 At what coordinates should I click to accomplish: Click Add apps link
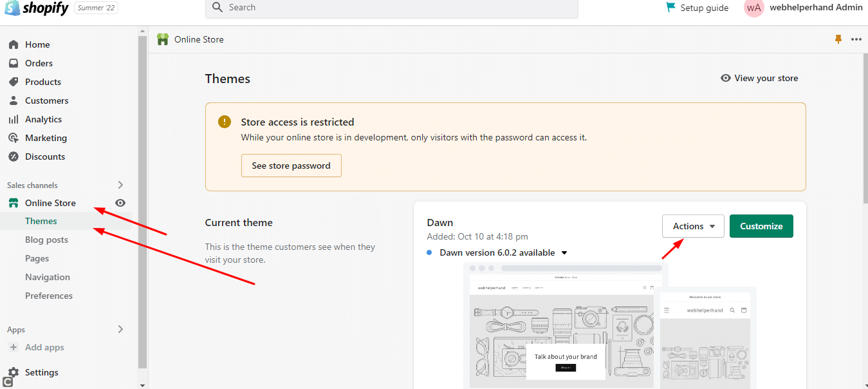coord(44,347)
